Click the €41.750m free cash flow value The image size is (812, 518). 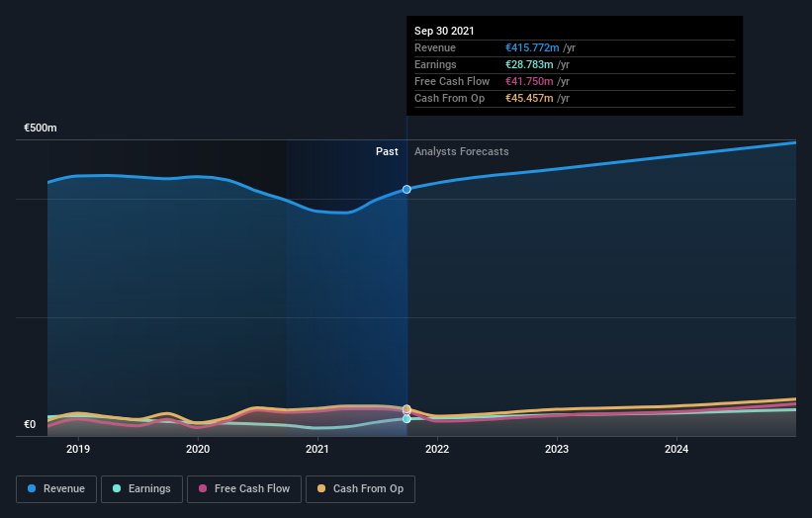pos(529,81)
